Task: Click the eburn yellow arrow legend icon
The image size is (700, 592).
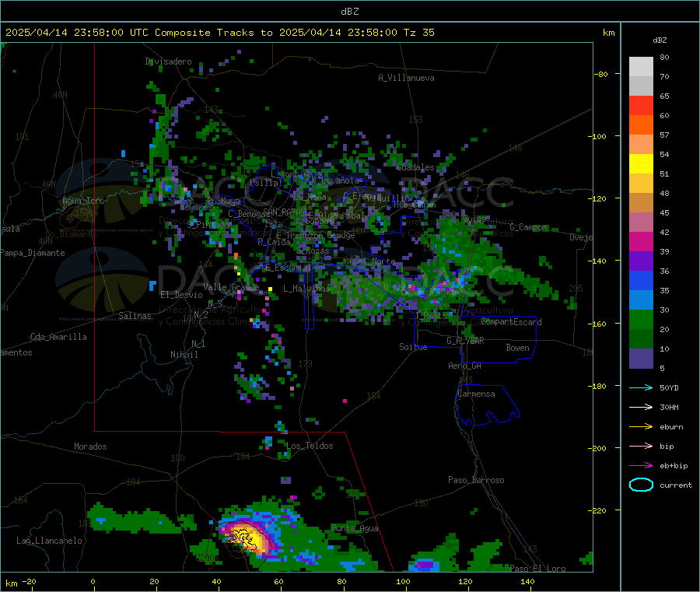Action: (x=641, y=427)
